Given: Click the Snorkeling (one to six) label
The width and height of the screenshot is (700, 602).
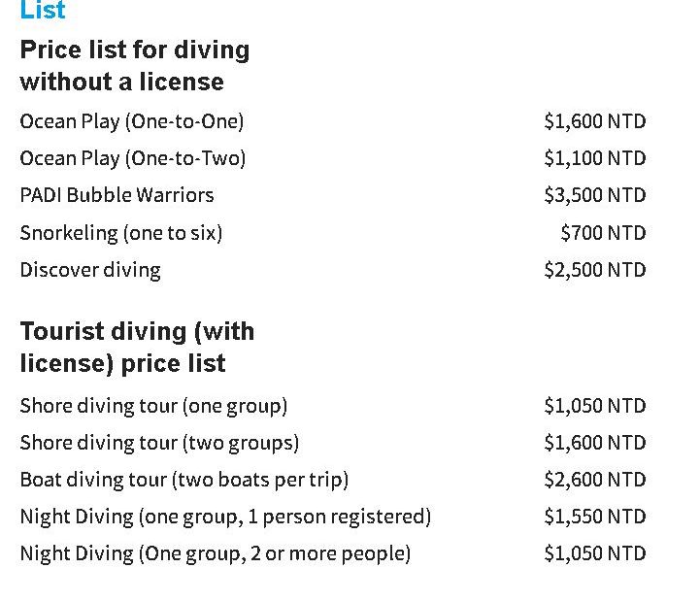Looking at the screenshot, I should click(x=120, y=233).
